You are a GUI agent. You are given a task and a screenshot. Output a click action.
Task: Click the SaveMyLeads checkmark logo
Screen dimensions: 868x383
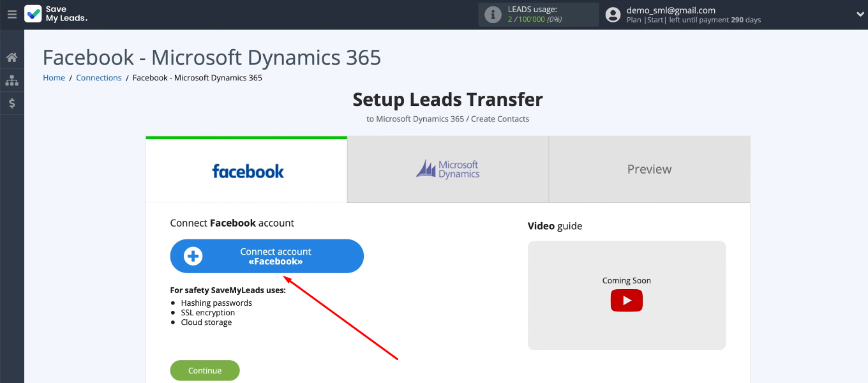33,14
